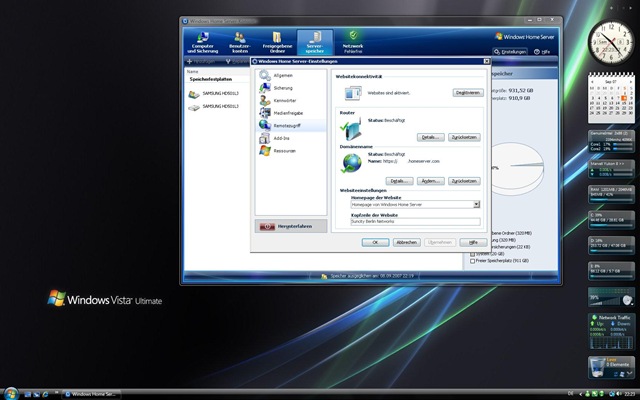The height and width of the screenshot is (400, 640).
Task: Click taskbar clock showing 22:23
Action: point(630,394)
